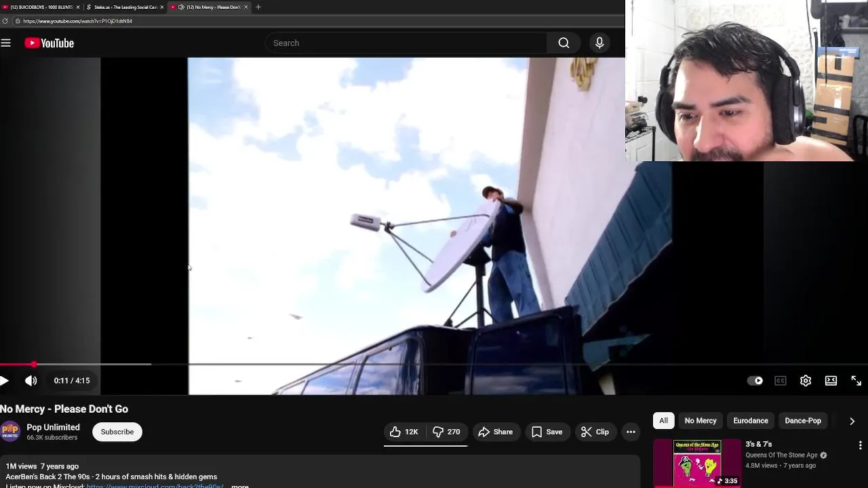Save the video to a playlist
This screenshot has width=868, height=488.
coord(547,432)
